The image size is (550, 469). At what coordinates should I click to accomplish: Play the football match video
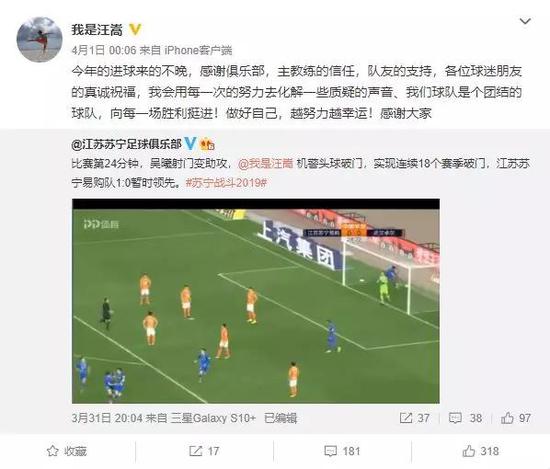point(256,301)
